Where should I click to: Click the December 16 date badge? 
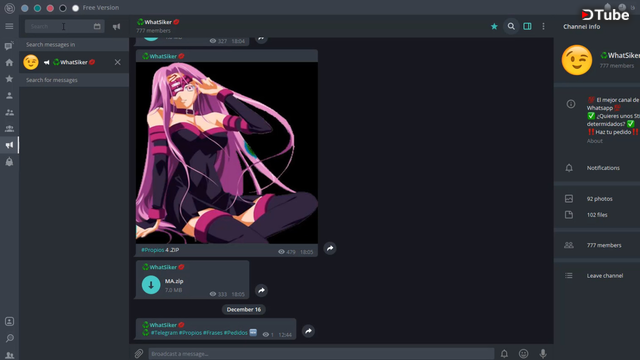[x=244, y=309]
